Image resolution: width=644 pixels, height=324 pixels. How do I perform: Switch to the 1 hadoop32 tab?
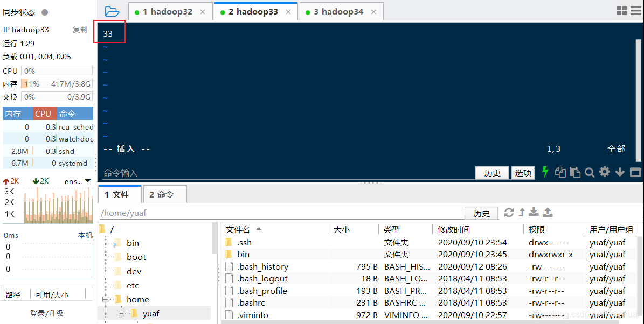170,11
